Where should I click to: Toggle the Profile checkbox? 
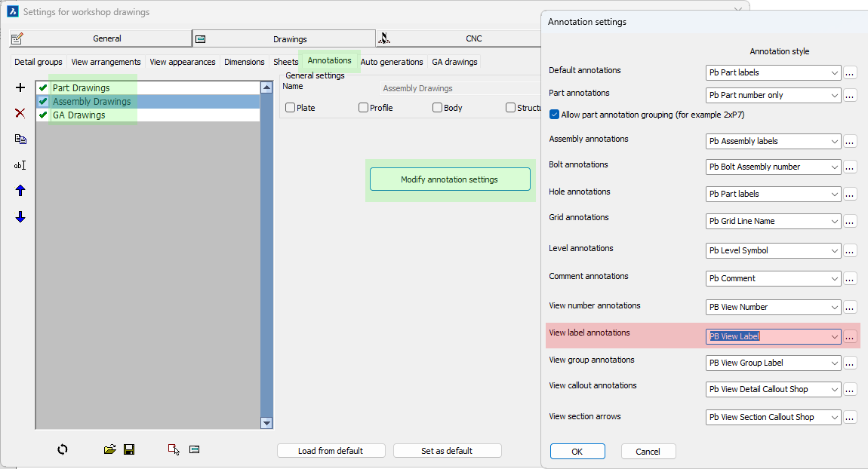(363, 108)
